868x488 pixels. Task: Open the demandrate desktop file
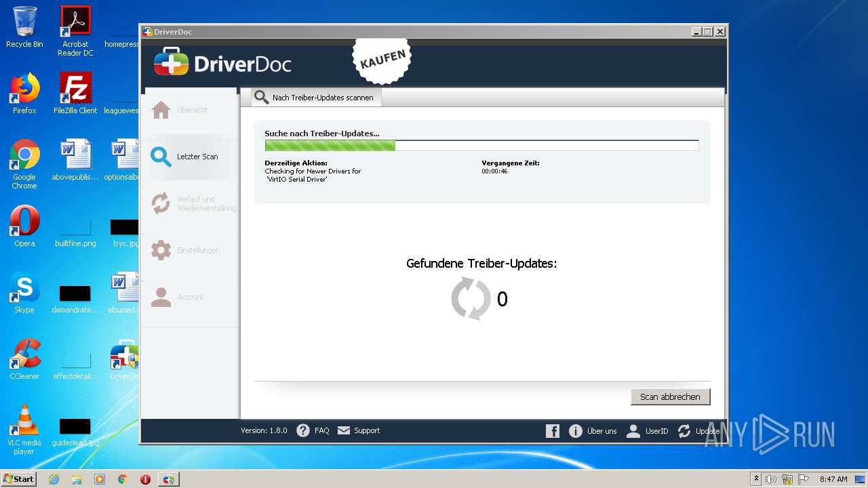75,300
